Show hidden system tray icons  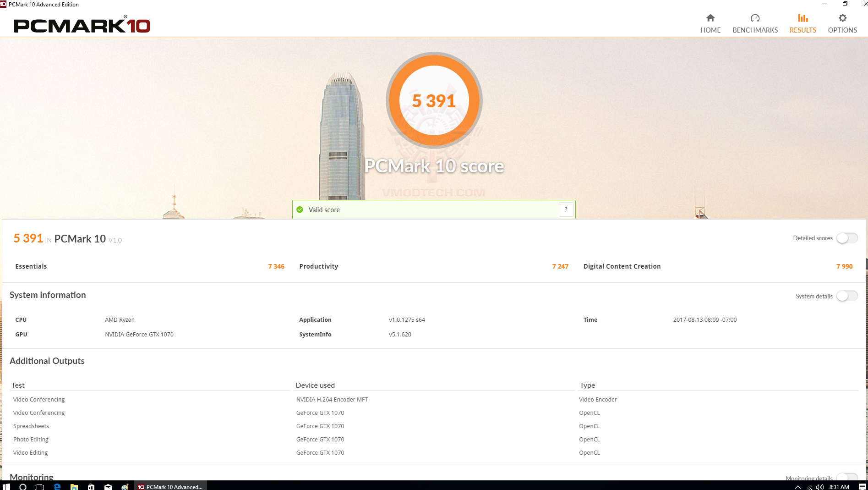798,487
